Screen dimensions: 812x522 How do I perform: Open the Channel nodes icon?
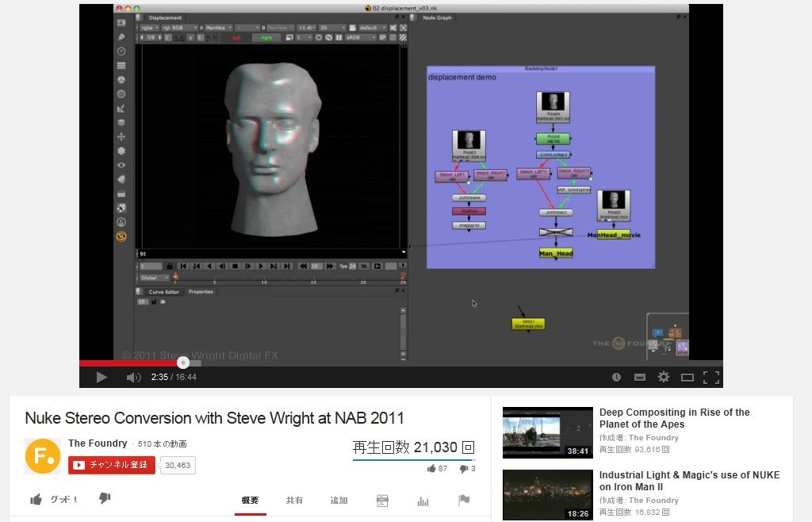tap(121, 66)
